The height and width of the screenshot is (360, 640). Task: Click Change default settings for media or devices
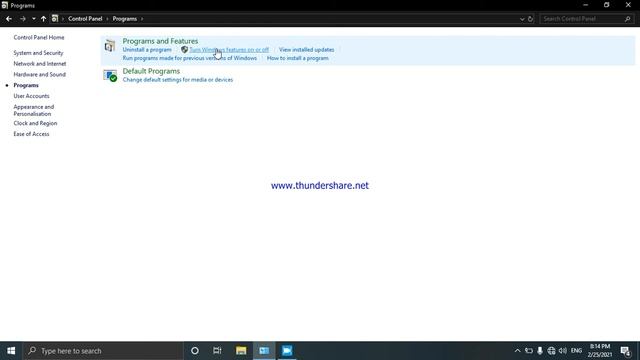(x=178, y=80)
